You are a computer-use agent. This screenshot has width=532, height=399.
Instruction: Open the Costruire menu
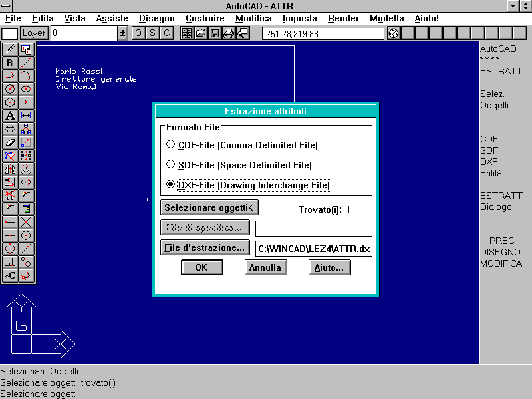[x=205, y=19]
